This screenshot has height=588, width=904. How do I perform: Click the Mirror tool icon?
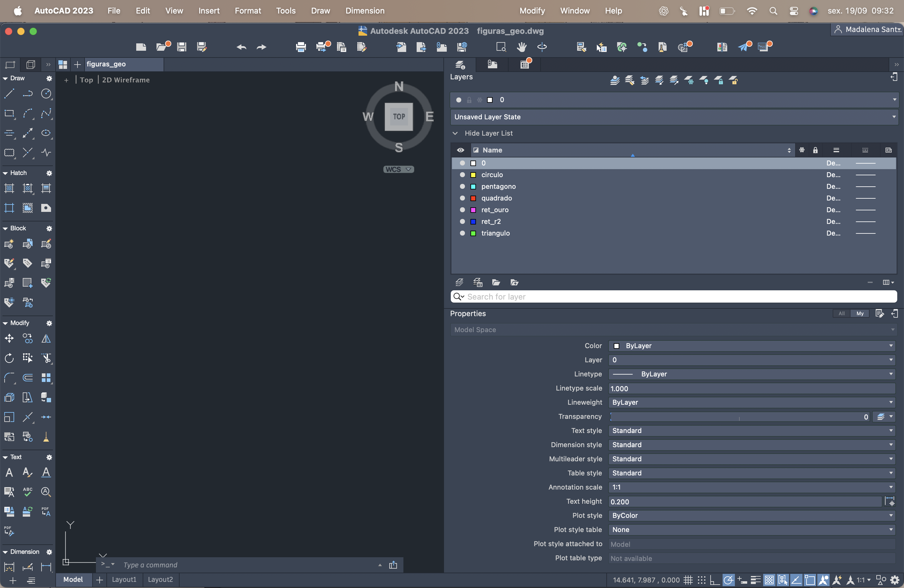point(46,338)
